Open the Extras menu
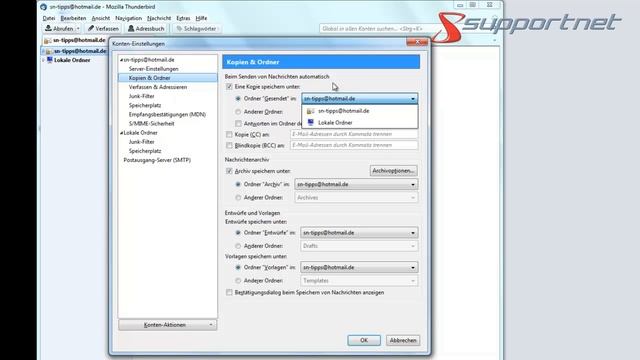 coord(183,18)
